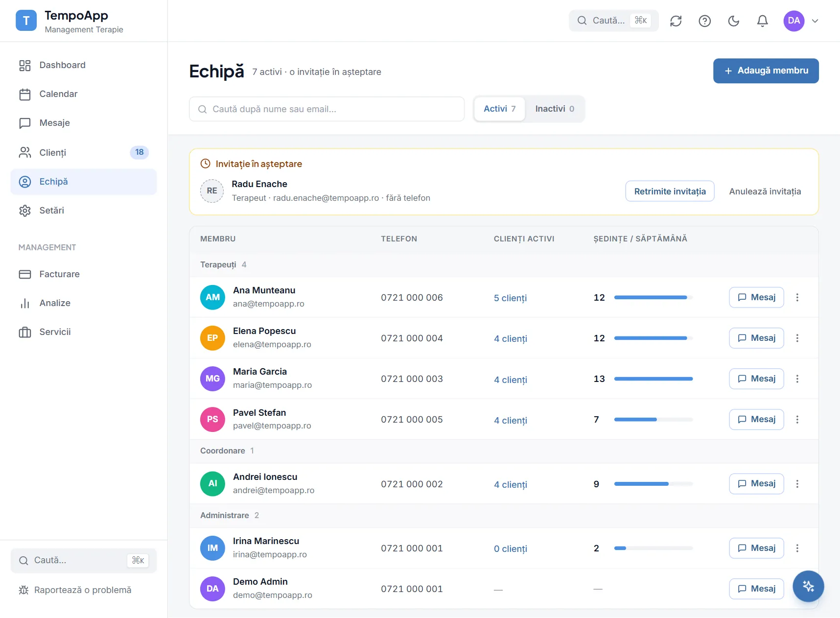
Task: Open more options for Andrei Ionescu
Action: click(797, 484)
